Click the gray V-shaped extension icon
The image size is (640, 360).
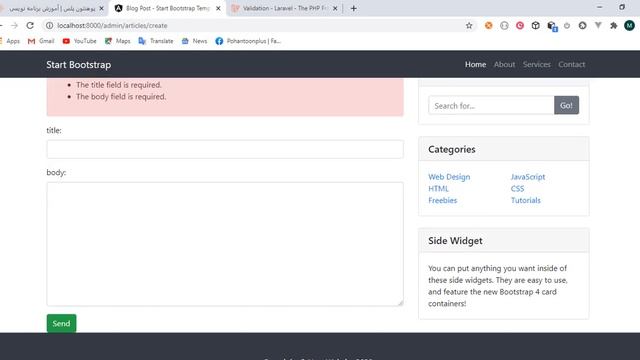598,25
